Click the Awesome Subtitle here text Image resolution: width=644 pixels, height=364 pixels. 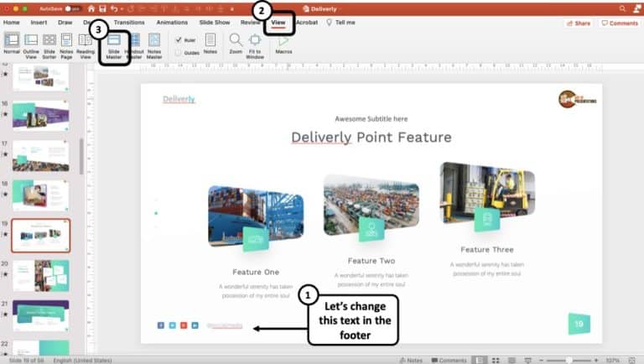pos(371,119)
